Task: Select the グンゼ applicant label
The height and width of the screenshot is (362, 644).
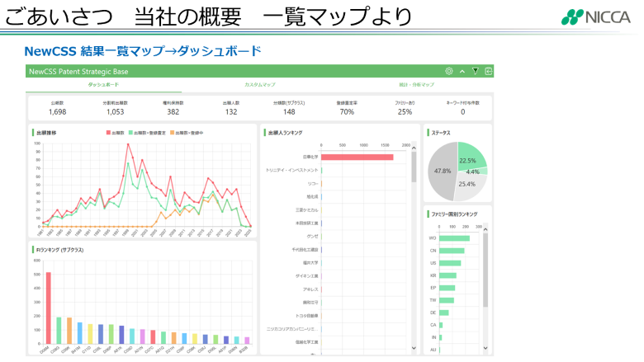Action: click(x=313, y=237)
